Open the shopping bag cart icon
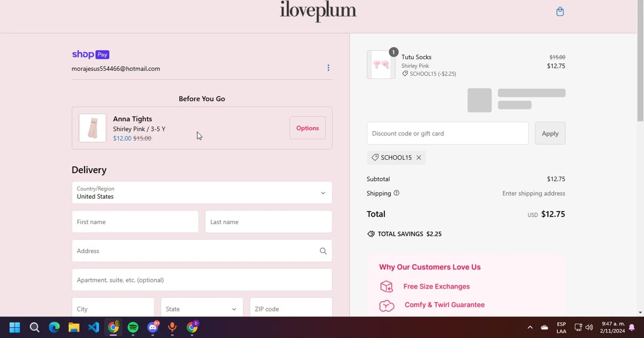Image resolution: width=644 pixels, height=338 pixels. pyautogui.click(x=560, y=12)
